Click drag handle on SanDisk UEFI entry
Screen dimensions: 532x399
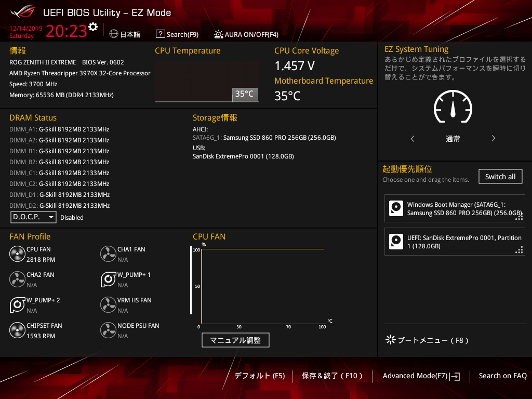519,250
